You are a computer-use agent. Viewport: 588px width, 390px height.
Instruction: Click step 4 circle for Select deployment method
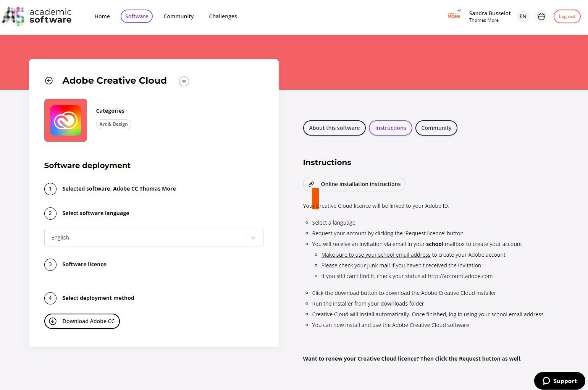(x=50, y=298)
